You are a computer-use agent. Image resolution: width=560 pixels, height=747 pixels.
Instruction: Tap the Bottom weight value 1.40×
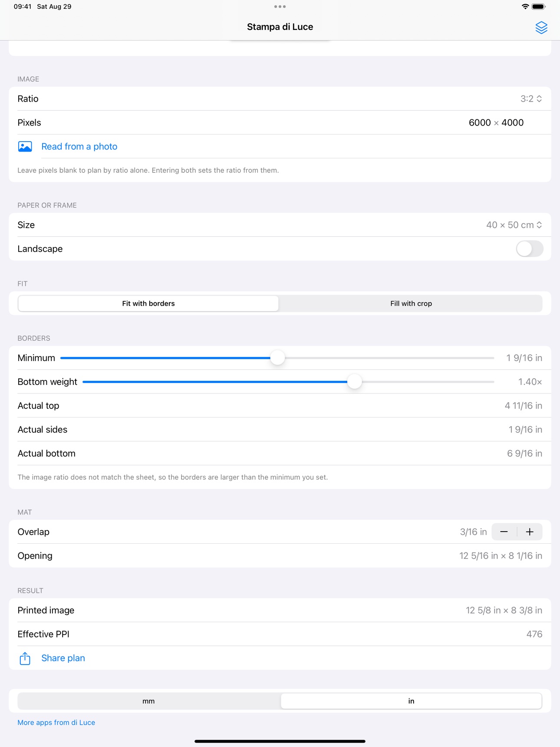530,382
